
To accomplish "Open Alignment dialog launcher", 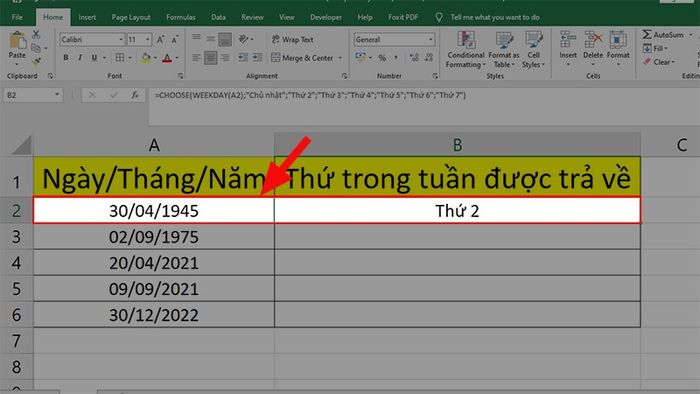I will 344,76.
